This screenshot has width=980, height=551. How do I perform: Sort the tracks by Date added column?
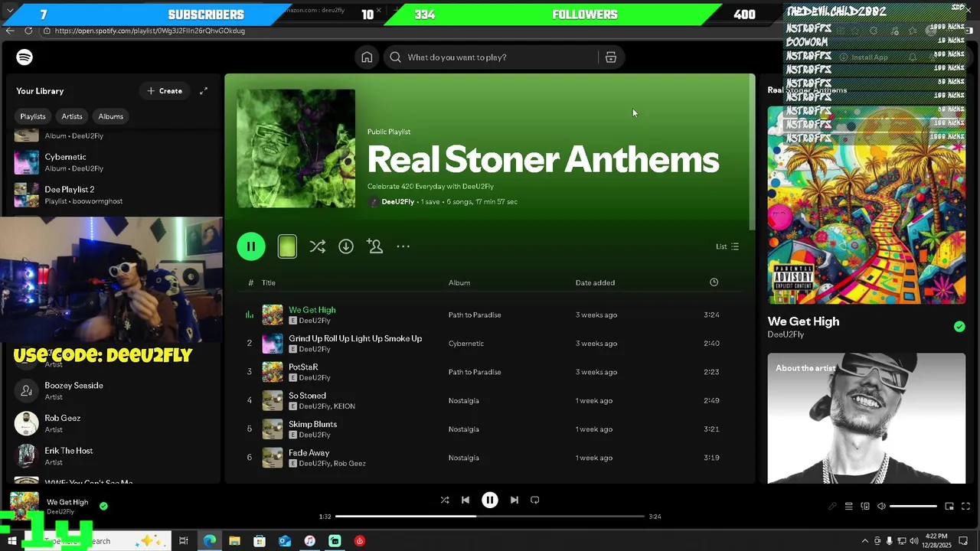[595, 283]
